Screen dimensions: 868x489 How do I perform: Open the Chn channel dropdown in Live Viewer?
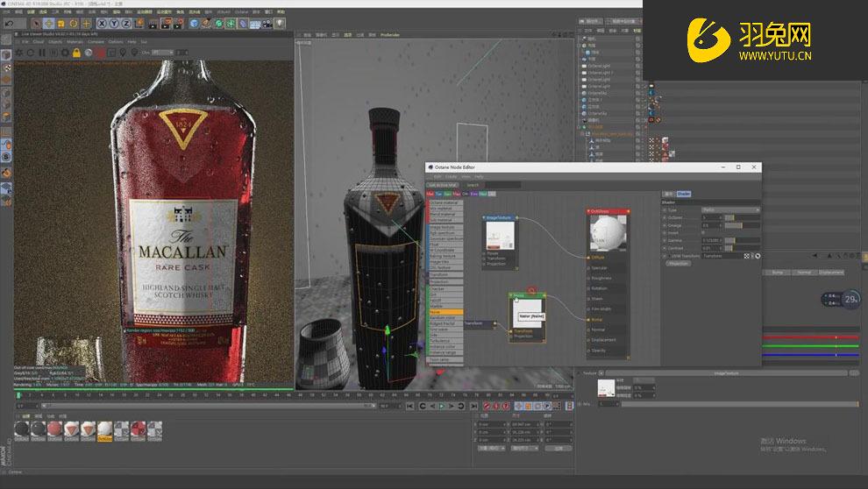tap(163, 53)
